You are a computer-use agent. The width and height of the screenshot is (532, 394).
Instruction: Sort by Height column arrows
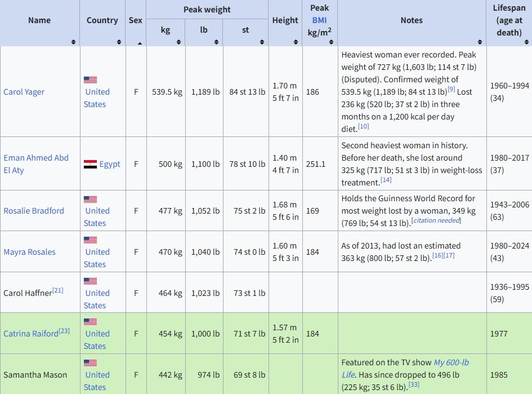tap(296, 42)
